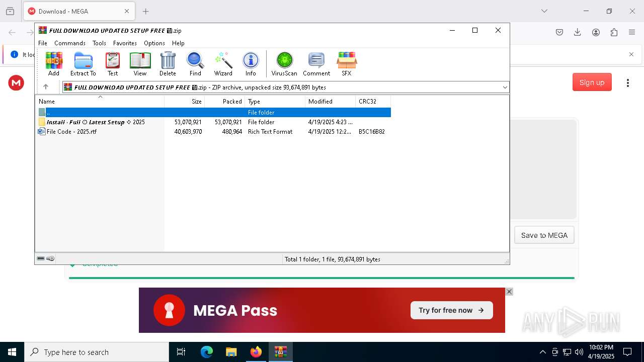This screenshot has width=644, height=362.
Task: Sort files by Name column header
Action: 100,101
